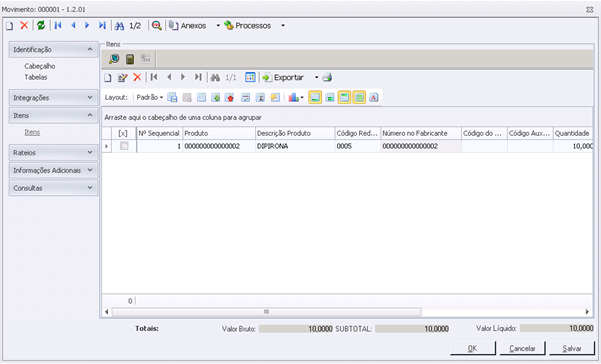Go to last record in top toolbar
The image size is (601, 364).
102,26
